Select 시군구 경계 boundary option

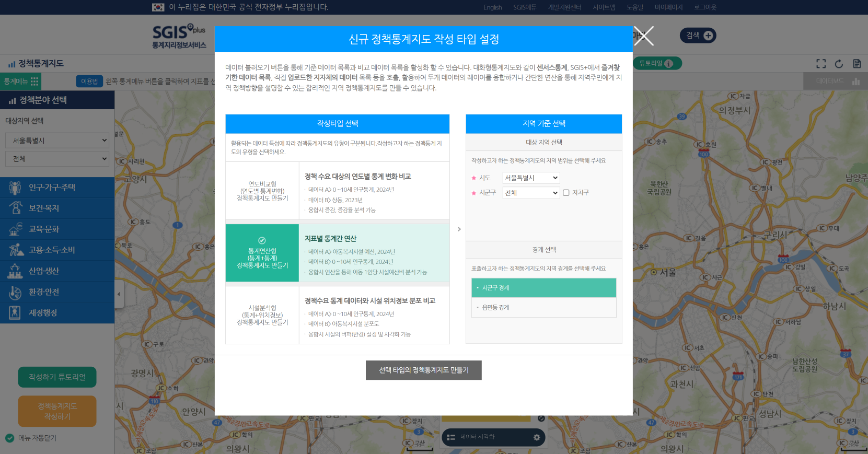coord(543,288)
